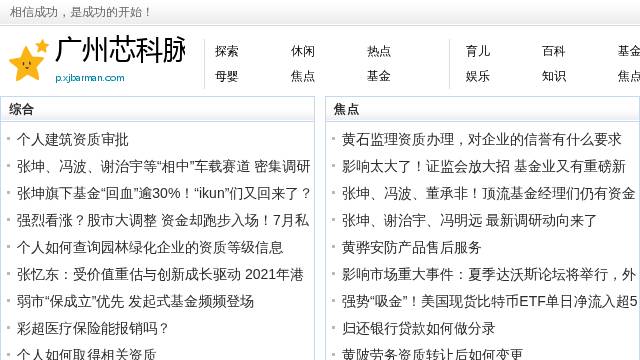Viewport: 640px width, 360px height.
Task: Open the 知识 navigation item
Action: (553, 76)
